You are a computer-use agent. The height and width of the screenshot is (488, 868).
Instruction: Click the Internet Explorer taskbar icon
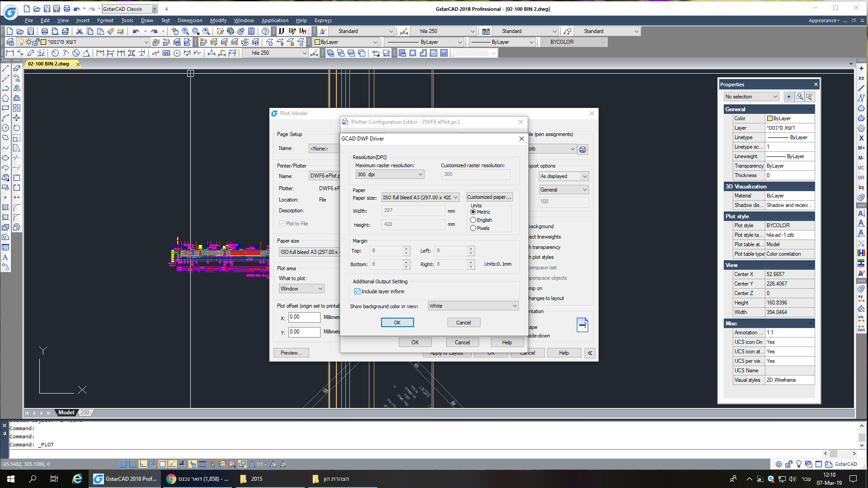[77, 479]
